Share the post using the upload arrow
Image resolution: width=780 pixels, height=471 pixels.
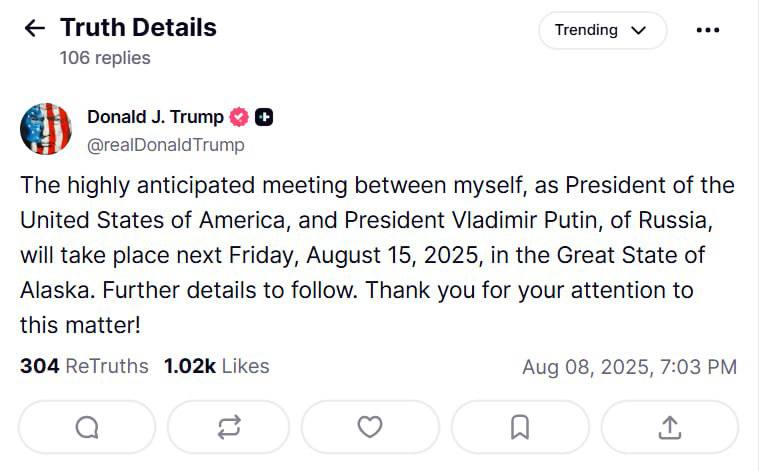click(x=670, y=427)
